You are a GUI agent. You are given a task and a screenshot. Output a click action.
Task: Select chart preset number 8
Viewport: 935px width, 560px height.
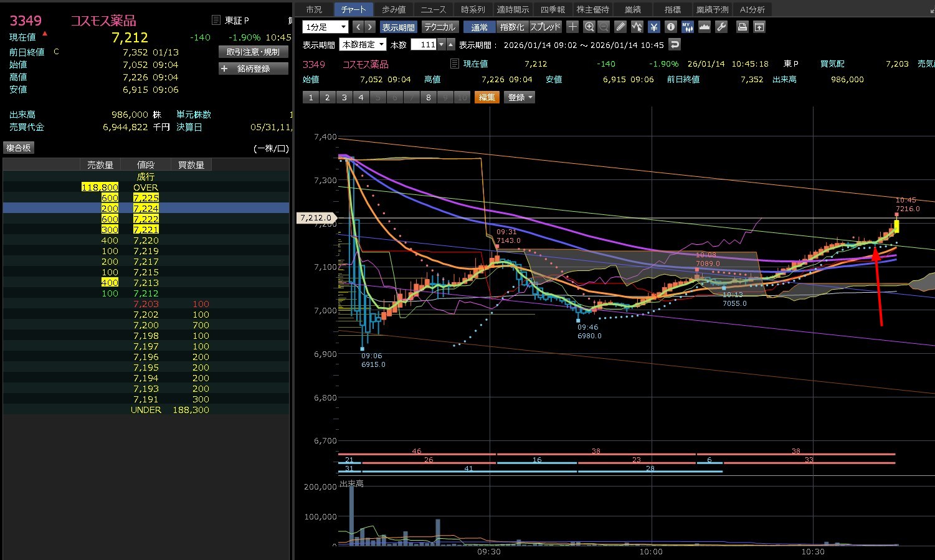(x=428, y=97)
